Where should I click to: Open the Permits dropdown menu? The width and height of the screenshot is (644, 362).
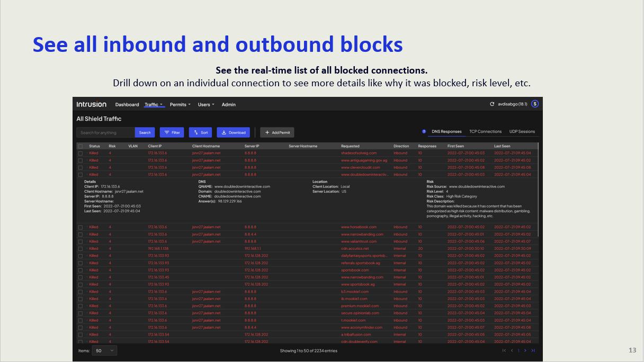tap(180, 105)
